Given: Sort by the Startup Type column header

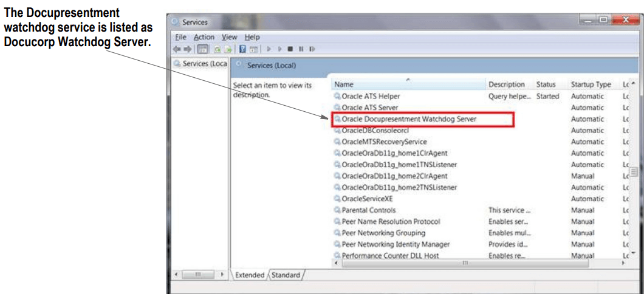Looking at the screenshot, I should [594, 84].
